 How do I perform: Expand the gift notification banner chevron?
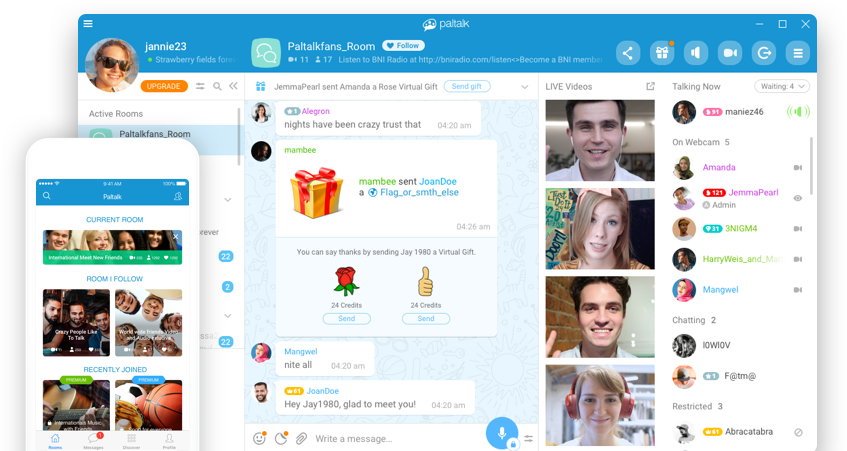click(525, 87)
